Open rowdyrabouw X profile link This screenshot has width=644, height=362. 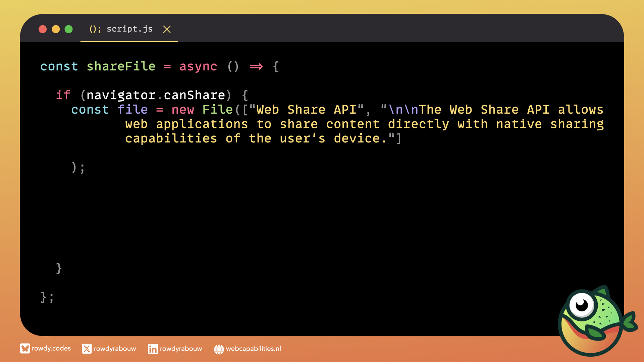115,349
